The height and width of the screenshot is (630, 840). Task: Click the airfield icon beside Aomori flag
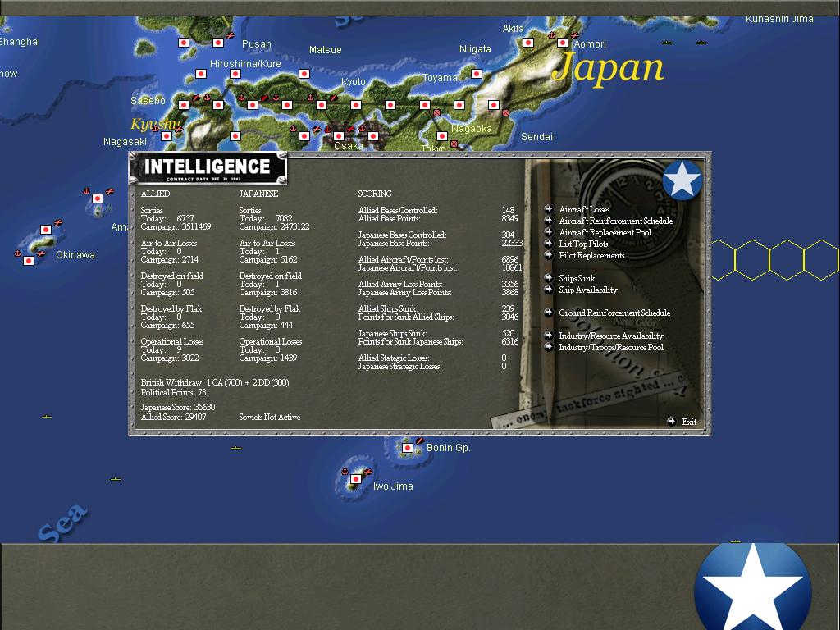pyautogui.click(x=574, y=35)
